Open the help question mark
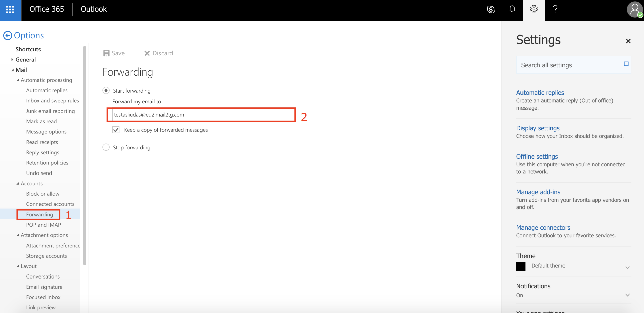This screenshot has height=313, width=644. [x=555, y=9]
